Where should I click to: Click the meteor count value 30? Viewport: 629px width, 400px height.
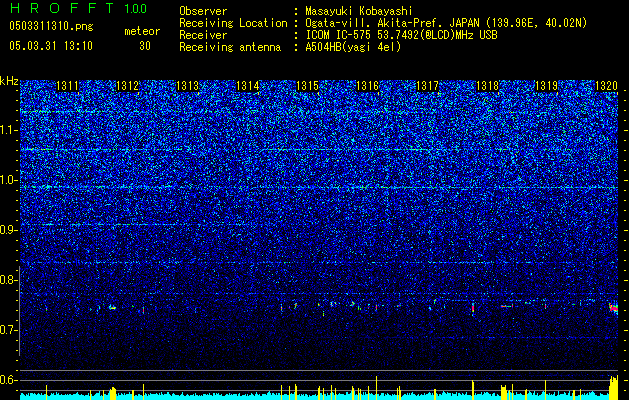145,46
